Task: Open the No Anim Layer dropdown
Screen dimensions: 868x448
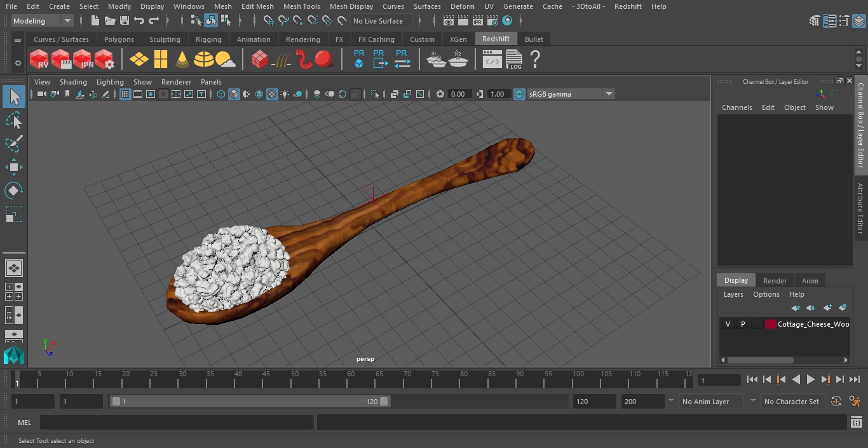Action: point(712,402)
